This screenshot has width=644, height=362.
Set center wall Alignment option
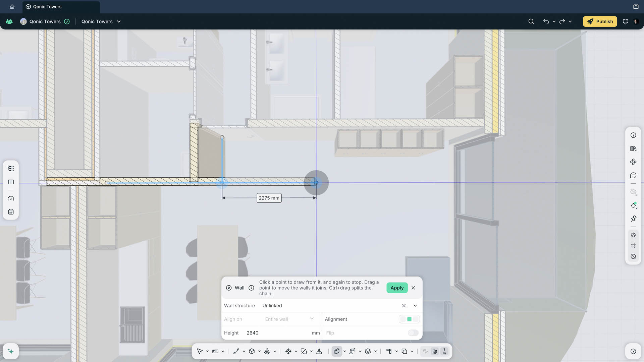click(x=409, y=319)
